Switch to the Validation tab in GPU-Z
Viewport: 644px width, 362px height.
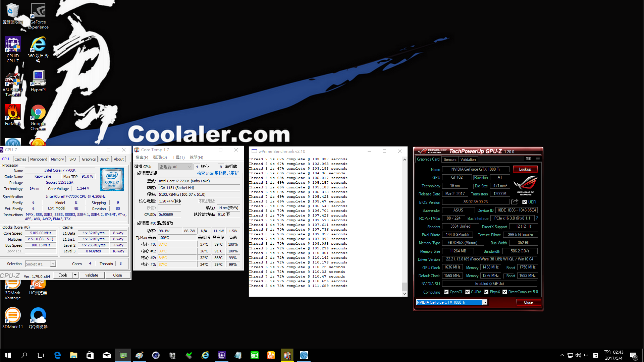[x=468, y=160]
